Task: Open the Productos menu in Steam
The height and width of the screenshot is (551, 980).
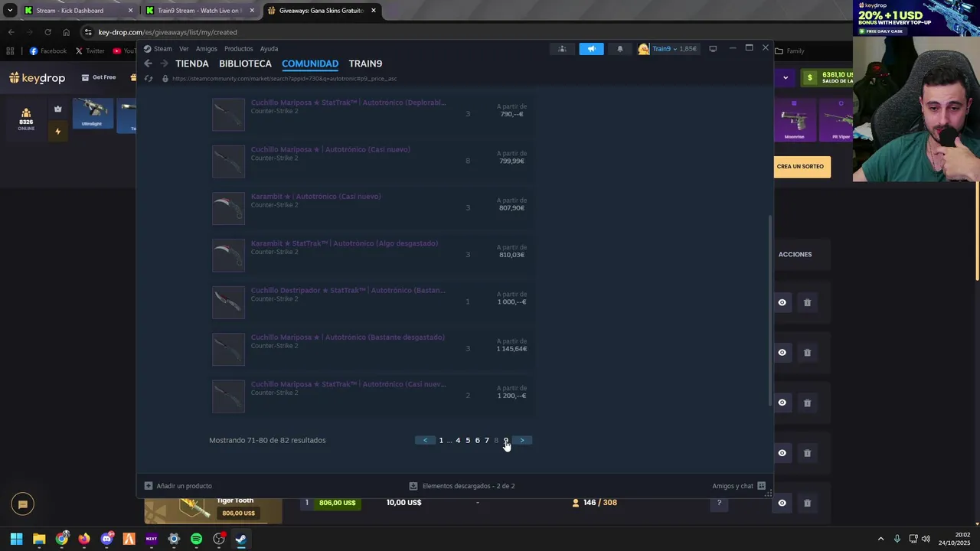Action: pyautogui.click(x=238, y=49)
